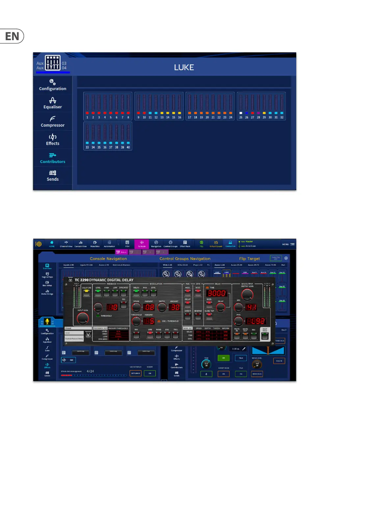
Task: Toggle Fx Mode in the top toolbar
Action: tap(142, 244)
